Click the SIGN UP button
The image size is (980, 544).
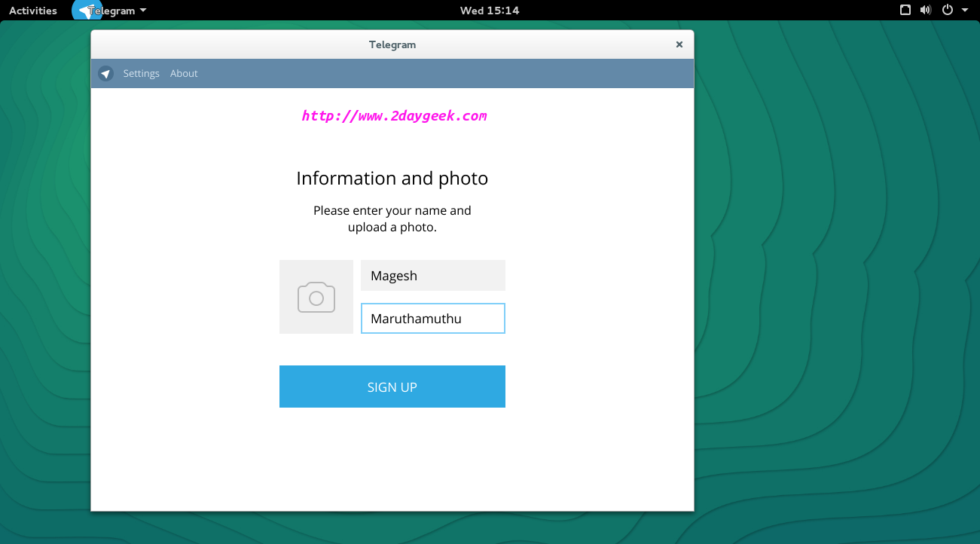tap(392, 387)
